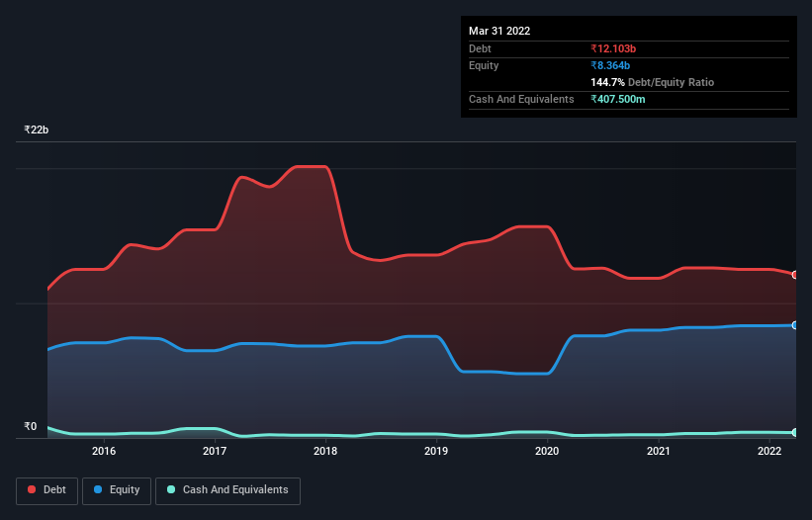Select the red Debt endpoint marker
The height and width of the screenshot is (520, 812).
click(795, 275)
